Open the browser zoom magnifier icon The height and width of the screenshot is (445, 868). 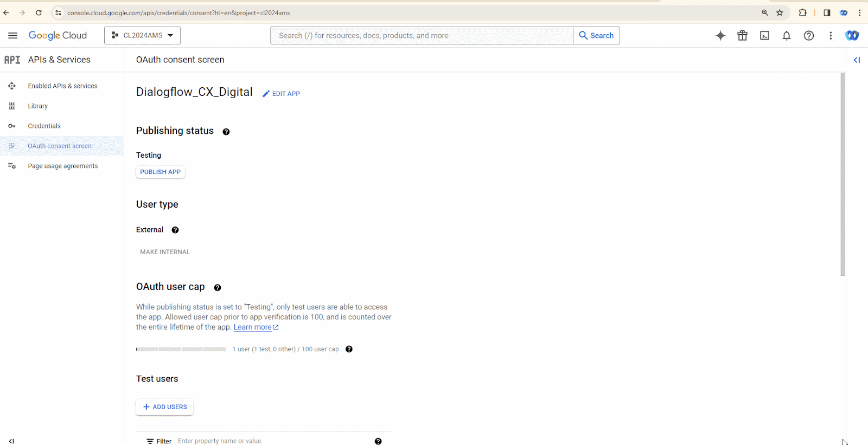click(x=765, y=12)
